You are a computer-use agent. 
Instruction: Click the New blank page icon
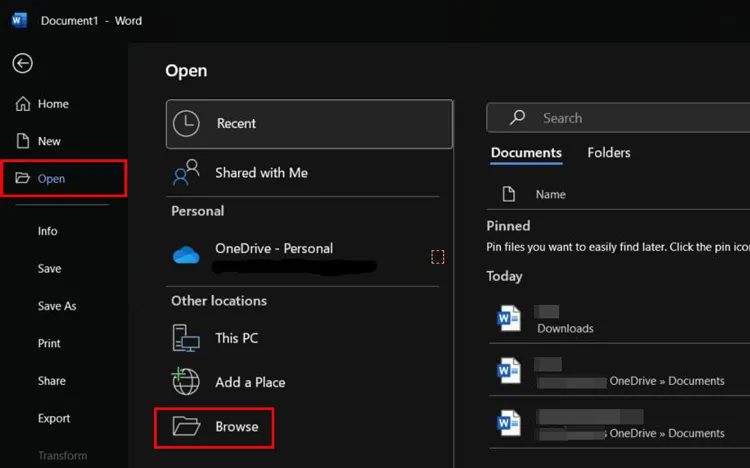point(22,141)
